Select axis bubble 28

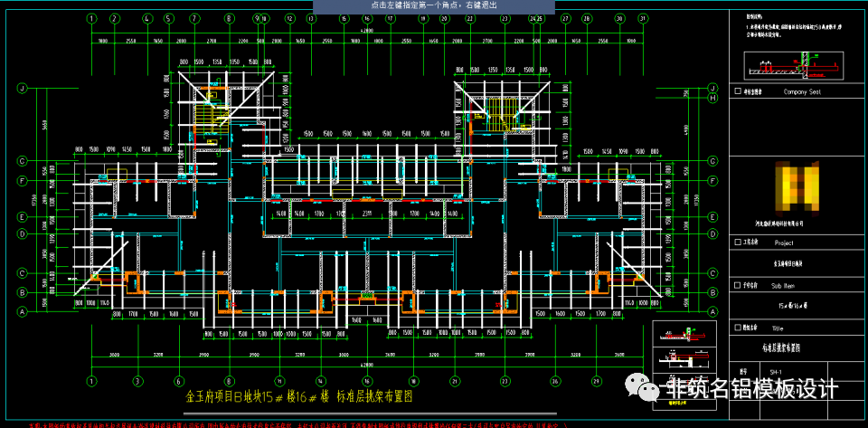click(586, 18)
